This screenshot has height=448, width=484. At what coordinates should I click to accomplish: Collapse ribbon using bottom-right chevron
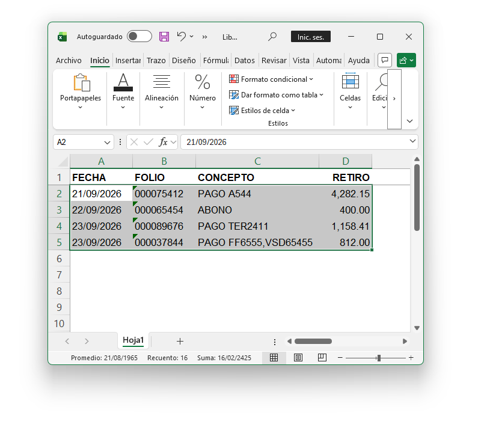pyautogui.click(x=409, y=121)
